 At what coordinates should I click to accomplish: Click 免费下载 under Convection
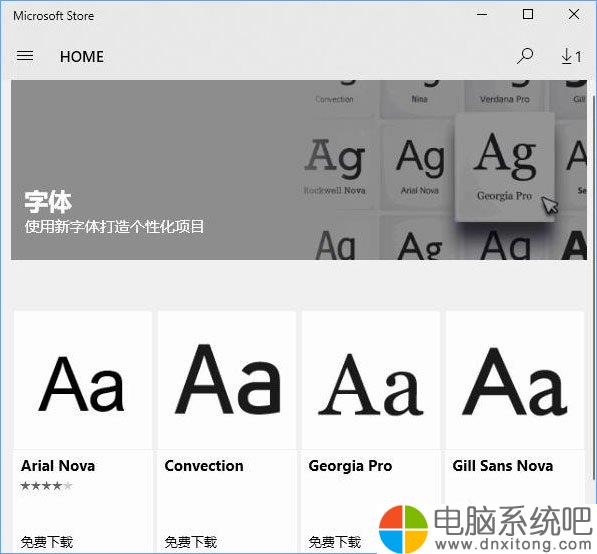pyautogui.click(x=190, y=542)
